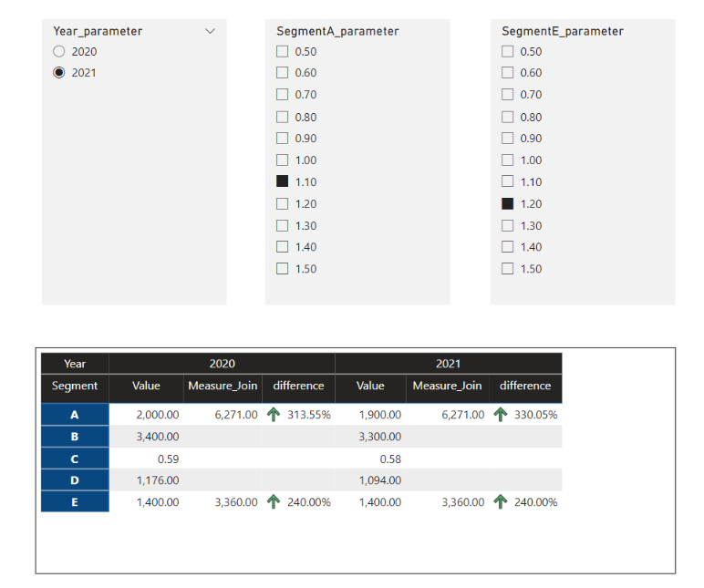This screenshot has height=588, width=704.
Task: Check 1.40 in SegmentE_parameter
Action: [507, 247]
